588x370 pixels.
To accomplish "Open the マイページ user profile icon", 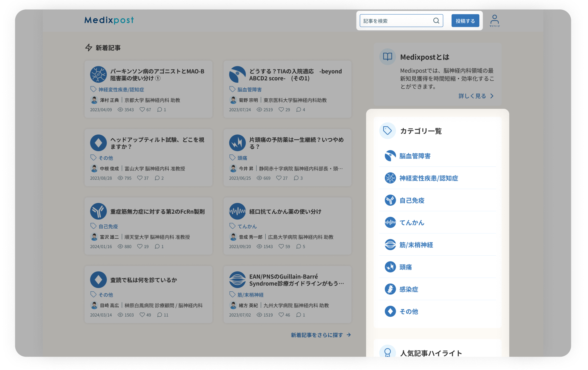I will click(494, 21).
